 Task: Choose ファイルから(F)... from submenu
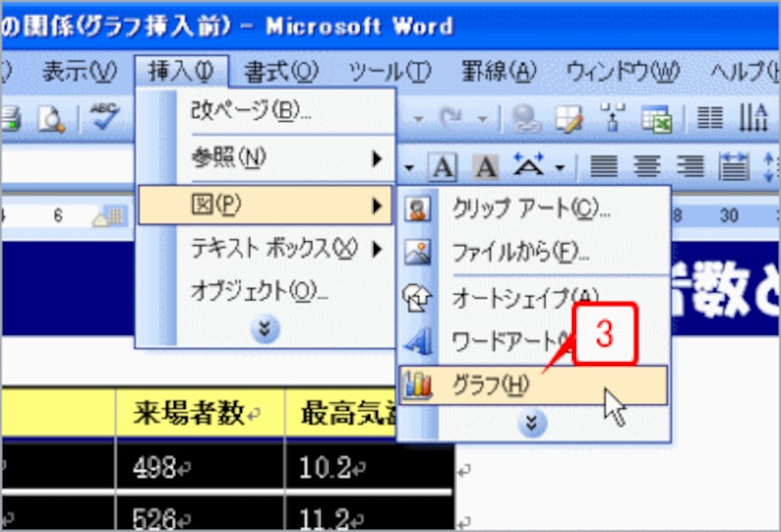click(x=533, y=253)
